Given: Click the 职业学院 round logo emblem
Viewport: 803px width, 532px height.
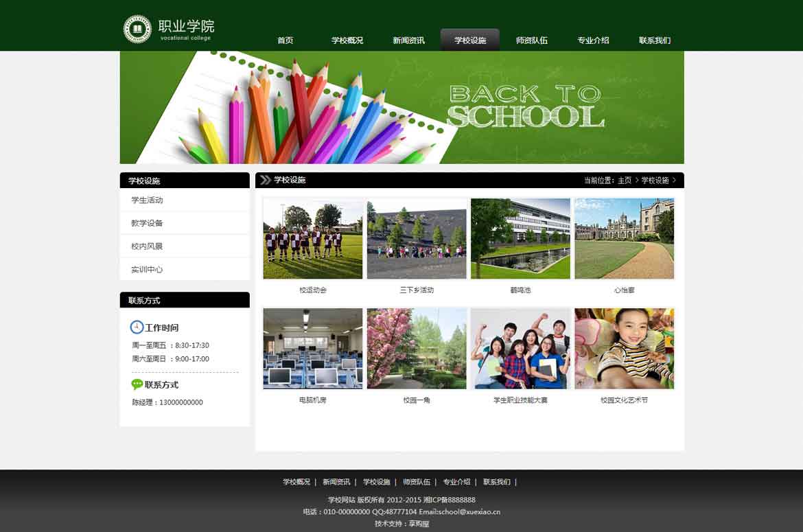Looking at the screenshot, I should (137, 29).
